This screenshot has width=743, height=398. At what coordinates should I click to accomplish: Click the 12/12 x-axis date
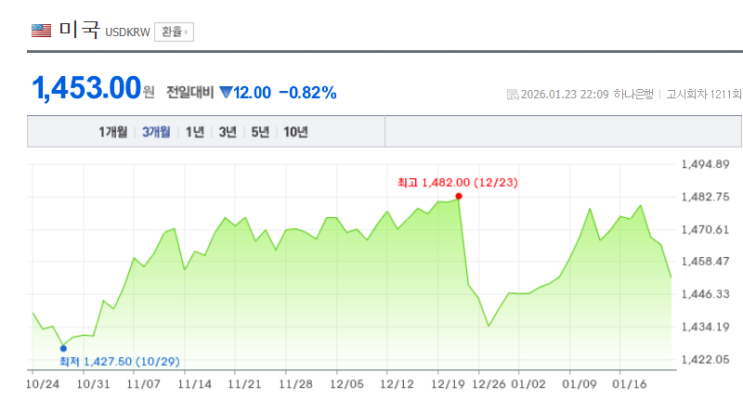pos(397,384)
